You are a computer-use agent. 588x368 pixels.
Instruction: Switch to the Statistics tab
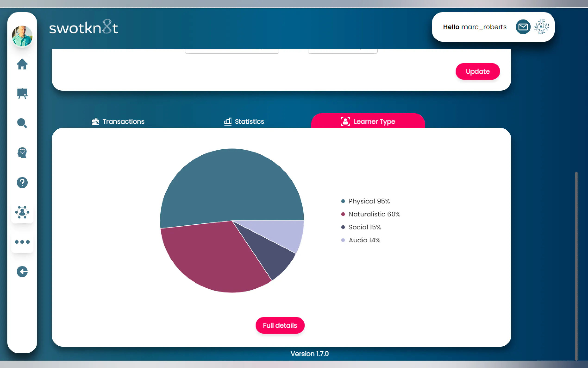coord(244,121)
